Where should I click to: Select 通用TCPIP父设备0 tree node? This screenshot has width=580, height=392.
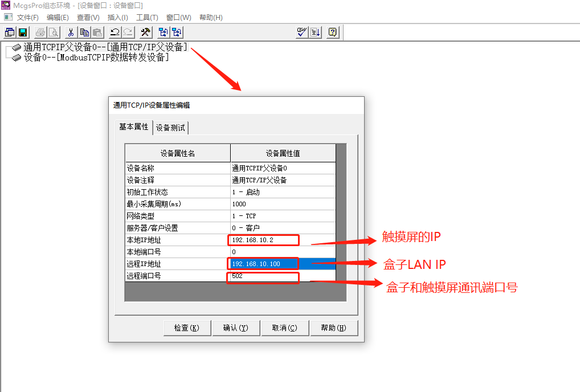coord(104,47)
